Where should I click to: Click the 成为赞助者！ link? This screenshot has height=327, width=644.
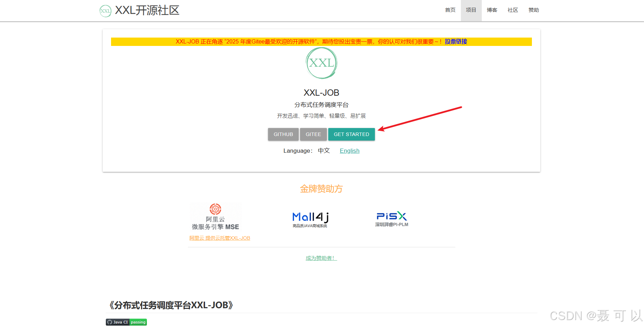coord(321,258)
